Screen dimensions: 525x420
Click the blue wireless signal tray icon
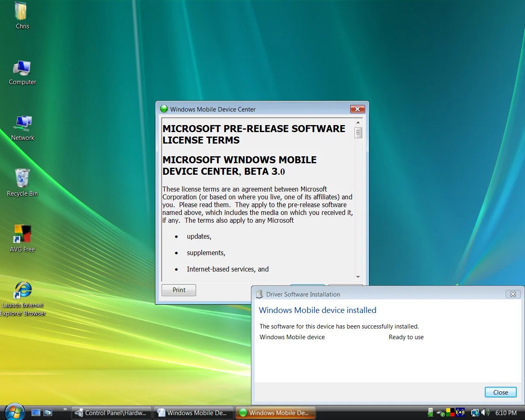[x=460, y=412]
